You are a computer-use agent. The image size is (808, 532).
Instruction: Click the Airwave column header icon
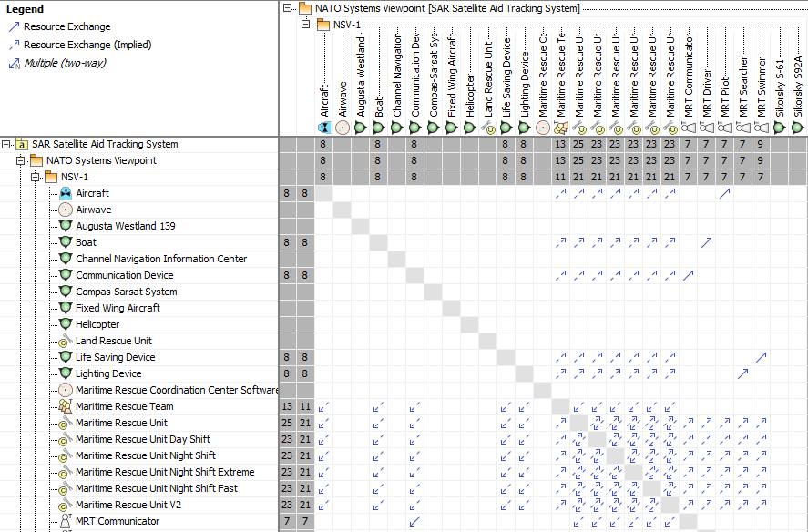343,128
